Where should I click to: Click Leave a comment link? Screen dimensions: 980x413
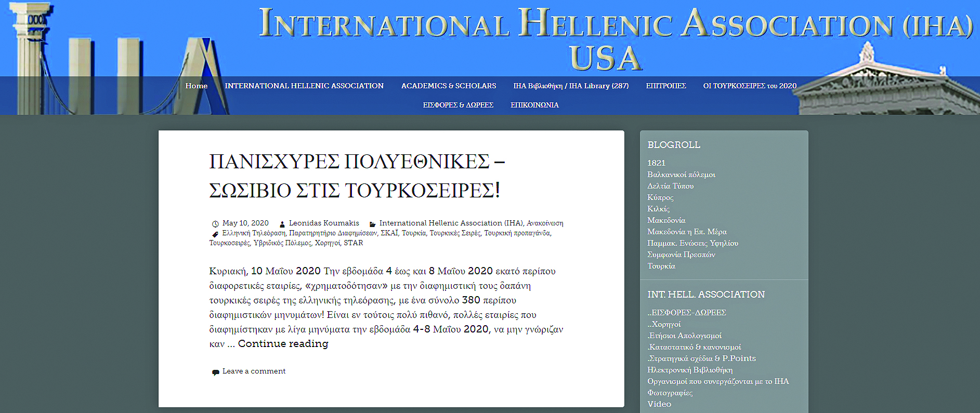coord(254,371)
